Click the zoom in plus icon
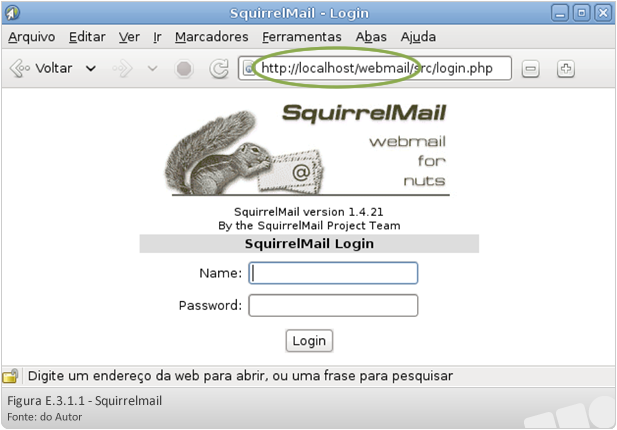 point(566,68)
